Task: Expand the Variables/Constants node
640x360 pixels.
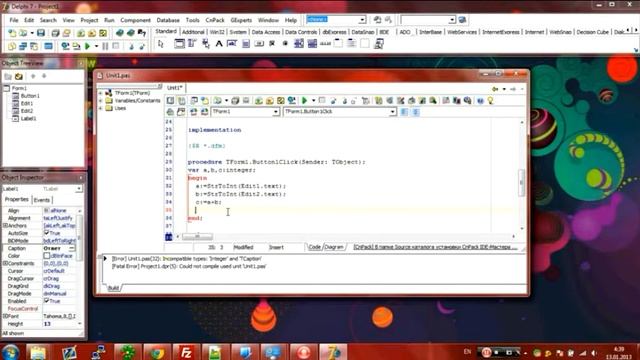Action: [x=100, y=100]
